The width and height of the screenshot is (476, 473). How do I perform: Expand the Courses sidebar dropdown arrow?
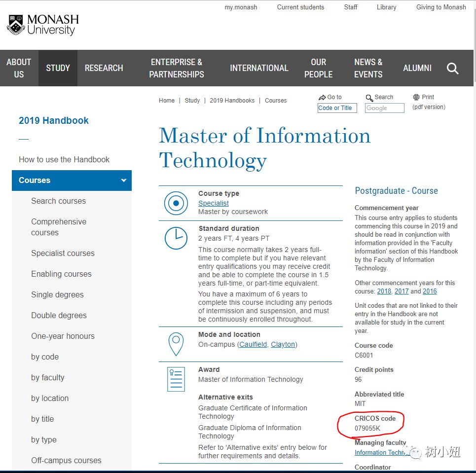(123, 181)
